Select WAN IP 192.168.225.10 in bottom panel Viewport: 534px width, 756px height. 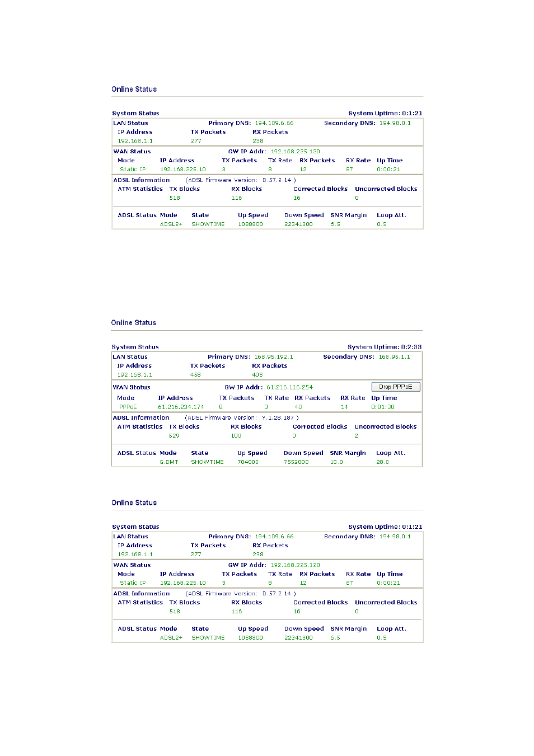tap(183, 583)
